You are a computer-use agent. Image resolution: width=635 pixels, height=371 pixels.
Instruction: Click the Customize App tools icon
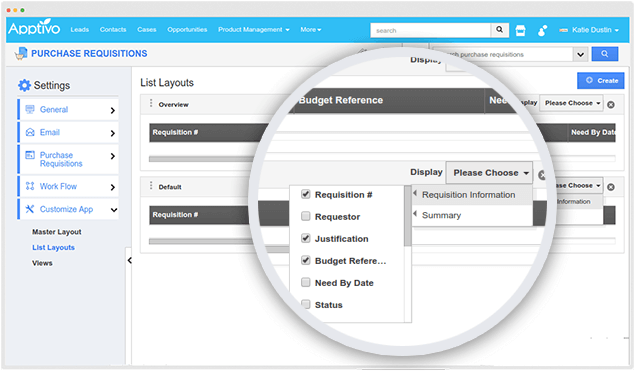click(x=30, y=209)
